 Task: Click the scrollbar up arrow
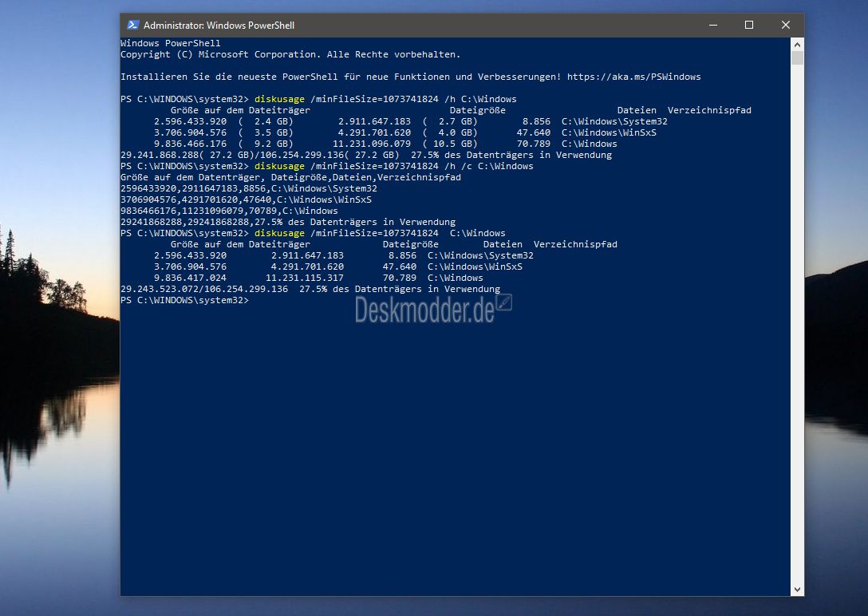click(x=797, y=44)
